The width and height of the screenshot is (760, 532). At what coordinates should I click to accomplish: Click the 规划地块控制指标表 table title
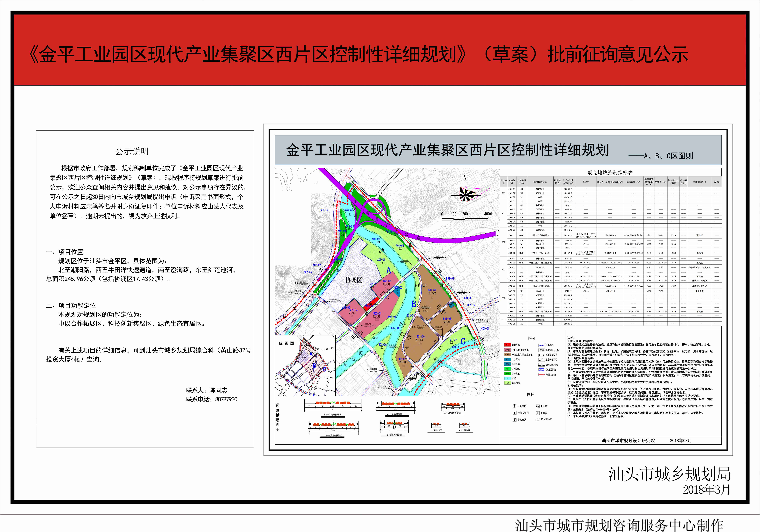(x=610, y=172)
